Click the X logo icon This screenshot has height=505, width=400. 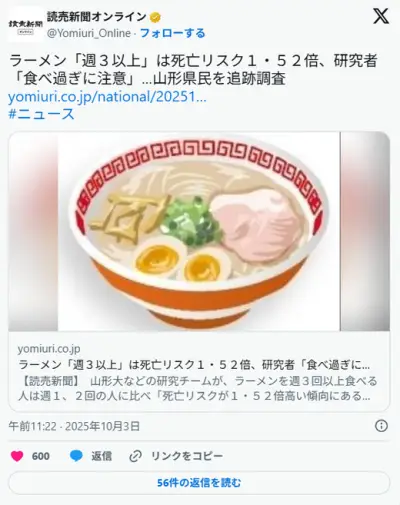(x=381, y=16)
